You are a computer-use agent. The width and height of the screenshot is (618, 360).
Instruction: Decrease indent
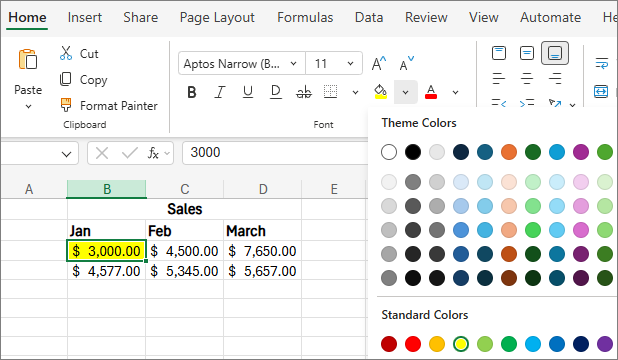click(x=499, y=103)
